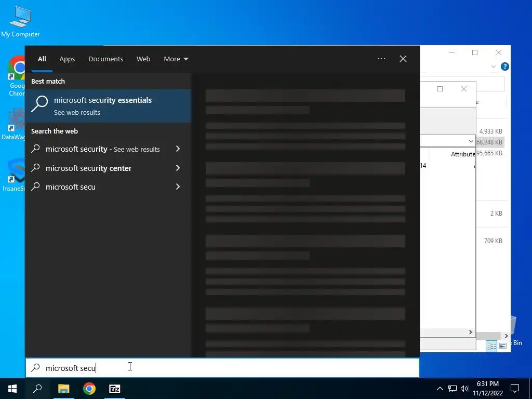The image size is (532, 399).
Task: Click the help icon in Explorer window
Action: 505,66
